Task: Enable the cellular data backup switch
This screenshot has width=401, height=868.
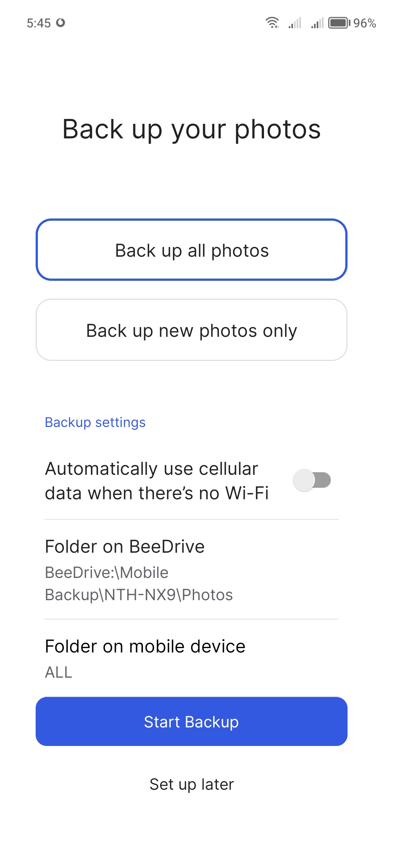Action: pos(312,480)
